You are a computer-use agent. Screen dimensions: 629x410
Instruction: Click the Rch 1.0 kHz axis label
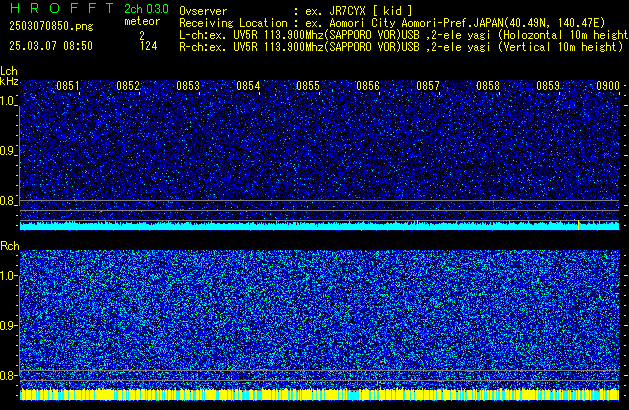[x=8, y=276]
